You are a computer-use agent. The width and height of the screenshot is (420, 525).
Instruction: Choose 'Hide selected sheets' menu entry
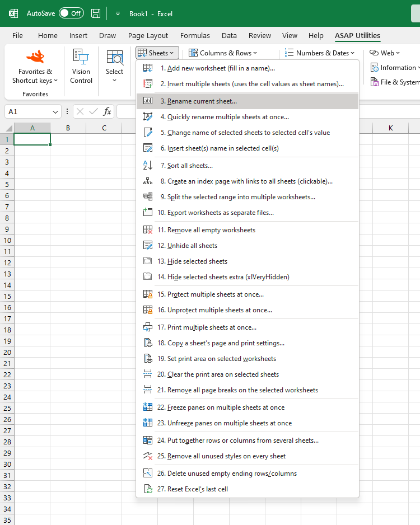248,261
